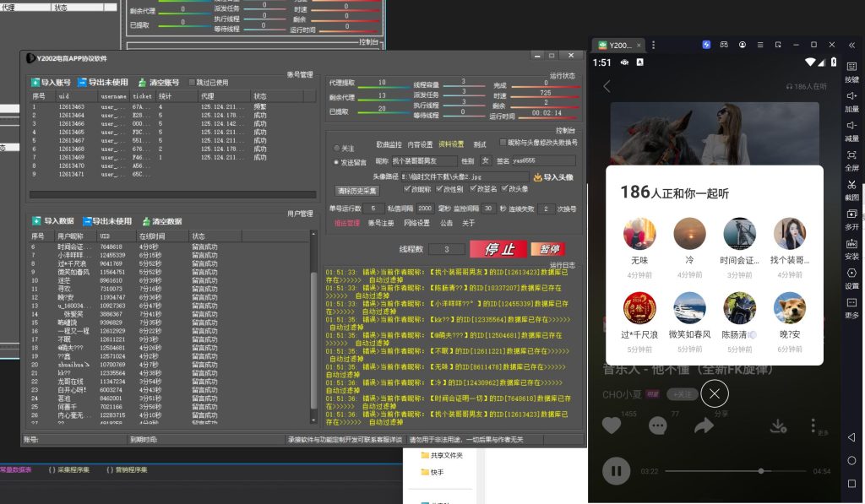Click the 清空账号 clear accounts icon
The width and height of the screenshot is (865, 504).
(x=143, y=83)
